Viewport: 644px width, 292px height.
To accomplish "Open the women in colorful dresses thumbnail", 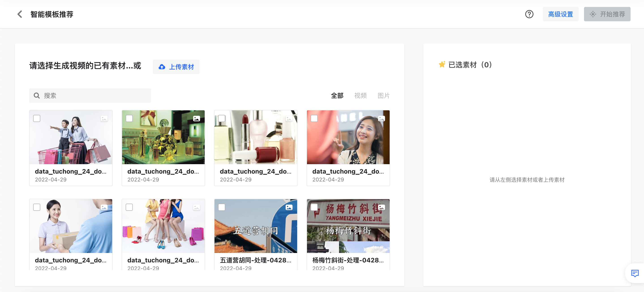I will point(163,226).
